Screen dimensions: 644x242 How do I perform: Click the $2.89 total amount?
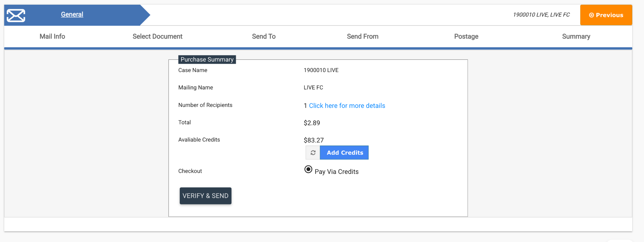coord(312,123)
